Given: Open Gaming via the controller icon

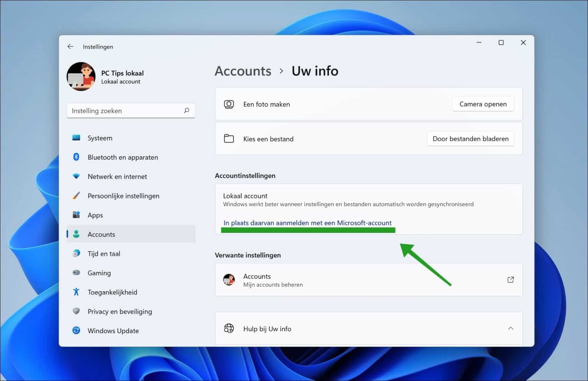Looking at the screenshot, I should point(76,273).
